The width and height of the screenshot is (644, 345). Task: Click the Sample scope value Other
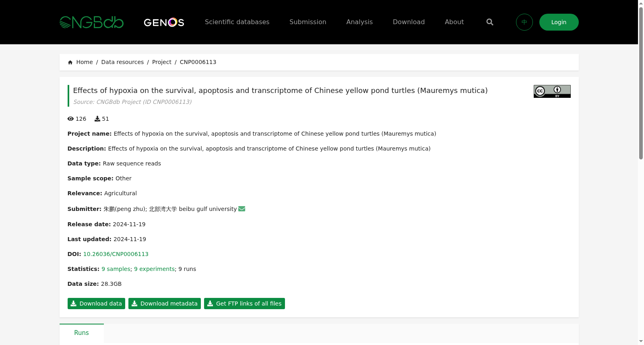[124, 178]
